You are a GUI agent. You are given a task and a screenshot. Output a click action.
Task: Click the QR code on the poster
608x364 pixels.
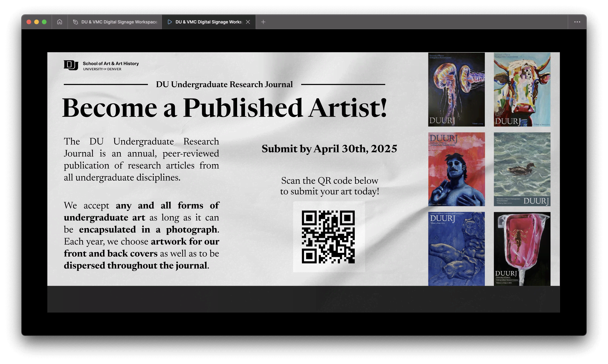(328, 237)
